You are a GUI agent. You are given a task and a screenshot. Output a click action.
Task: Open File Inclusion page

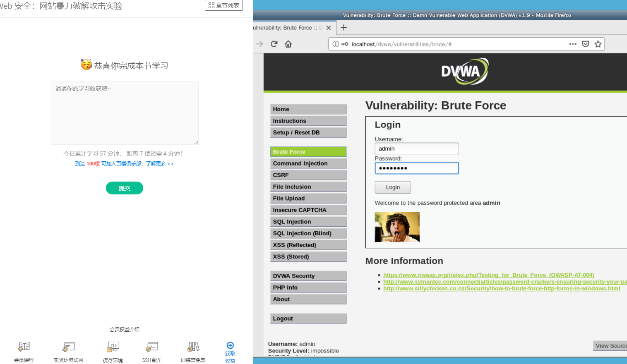coord(308,187)
